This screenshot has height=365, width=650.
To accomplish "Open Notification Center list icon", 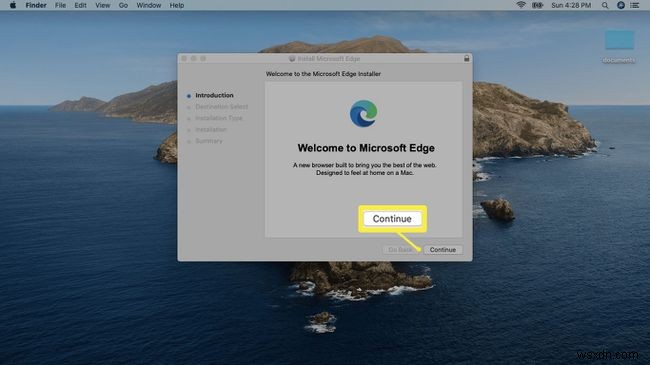I will click(635, 5).
